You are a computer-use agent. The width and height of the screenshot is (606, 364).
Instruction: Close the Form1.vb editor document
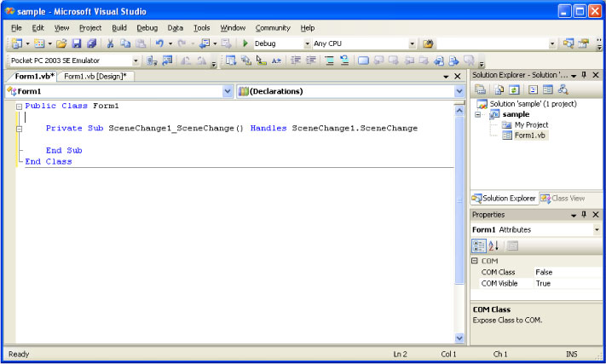tap(457, 77)
